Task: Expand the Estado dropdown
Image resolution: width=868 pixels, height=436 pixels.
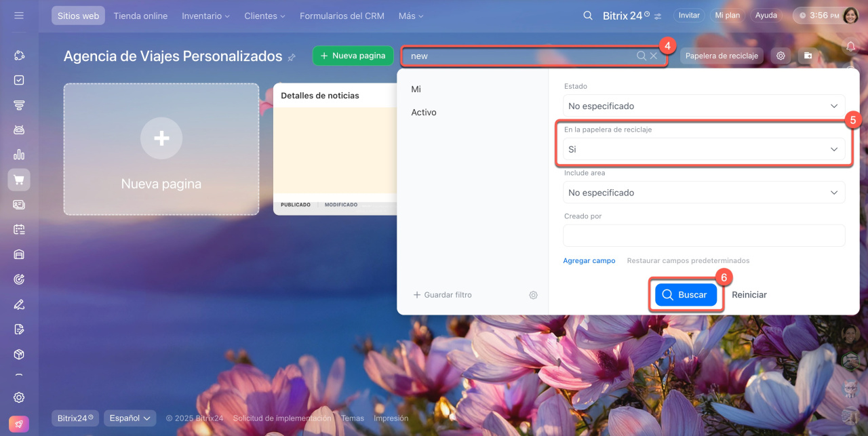Action: [703, 106]
